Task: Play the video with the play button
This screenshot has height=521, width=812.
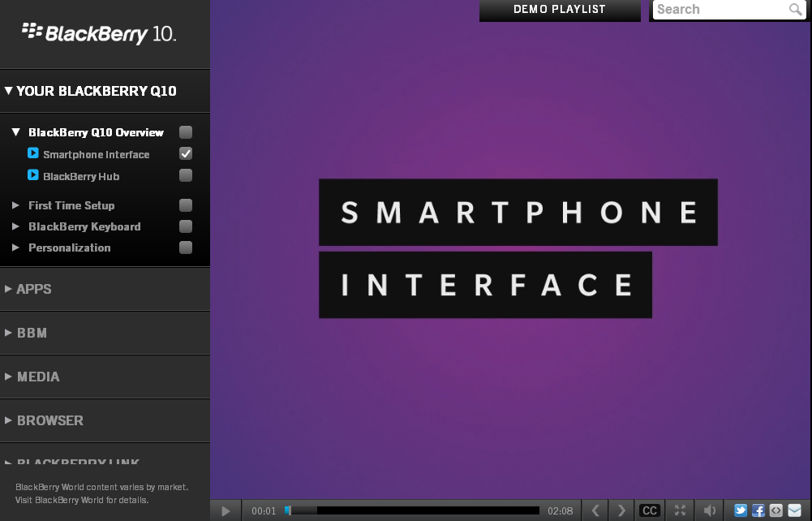Action: (x=226, y=510)
